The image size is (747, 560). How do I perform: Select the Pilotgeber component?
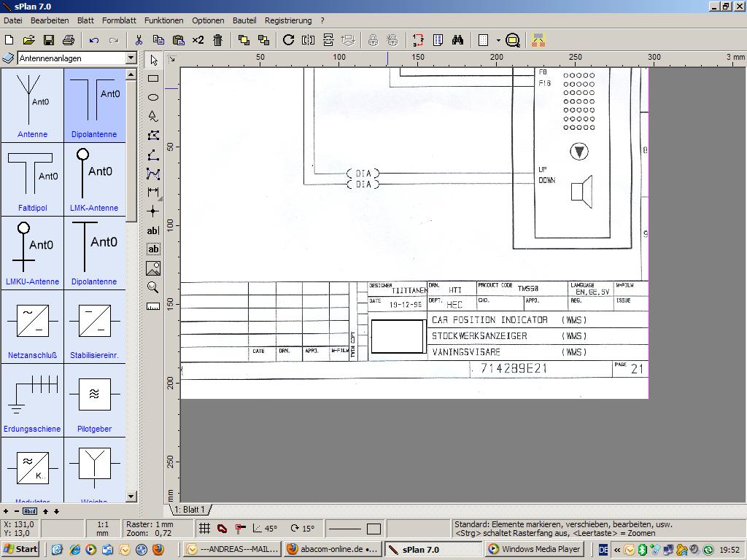[x=94, y=400]
